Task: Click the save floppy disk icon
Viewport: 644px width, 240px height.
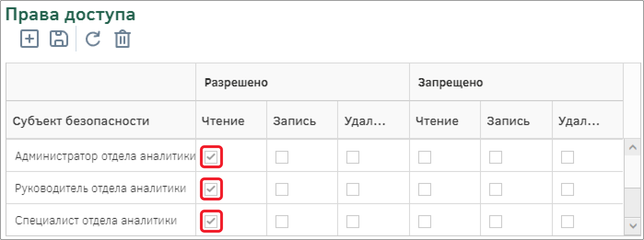Action: coord(59,39)
